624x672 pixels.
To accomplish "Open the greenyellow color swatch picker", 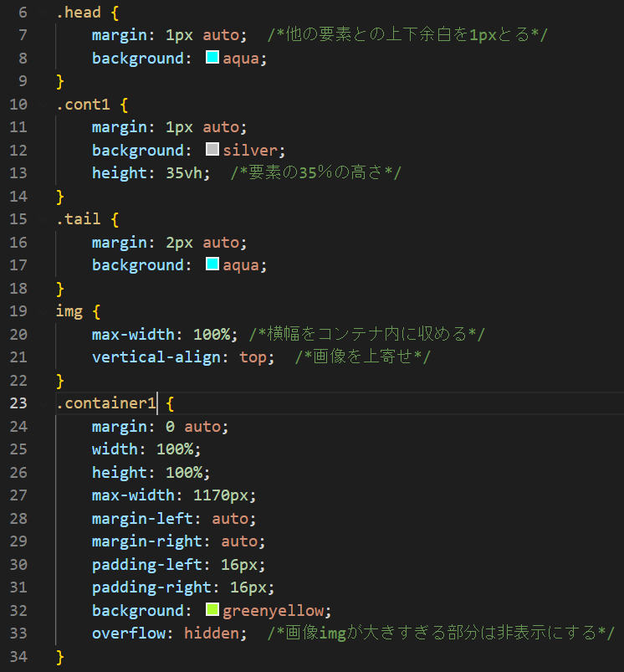I will coord(212,610).
